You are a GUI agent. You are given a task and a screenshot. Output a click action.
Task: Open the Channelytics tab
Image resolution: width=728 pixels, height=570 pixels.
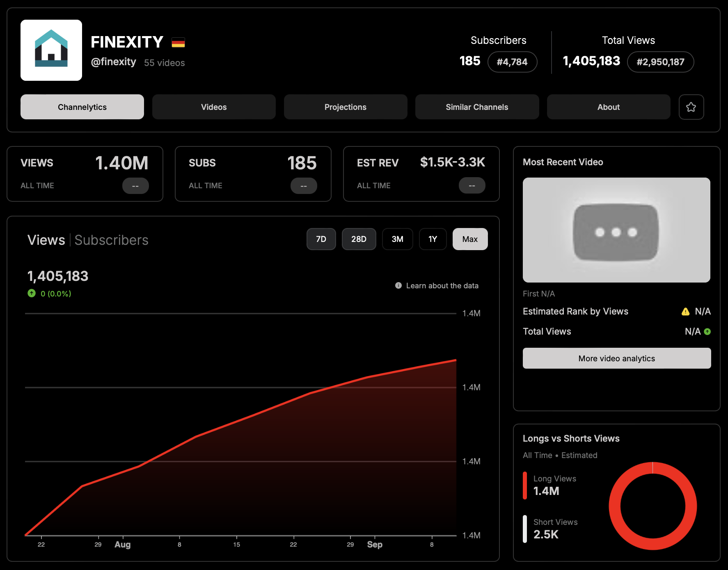(82, 107)
